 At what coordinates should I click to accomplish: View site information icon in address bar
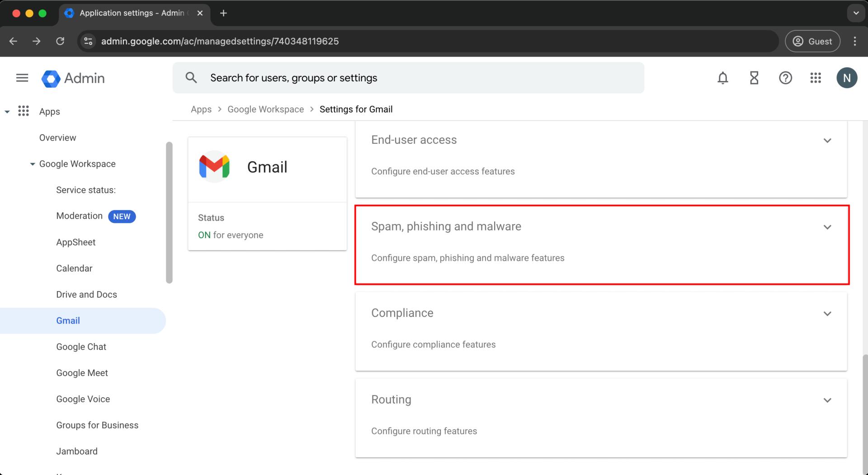88,41
